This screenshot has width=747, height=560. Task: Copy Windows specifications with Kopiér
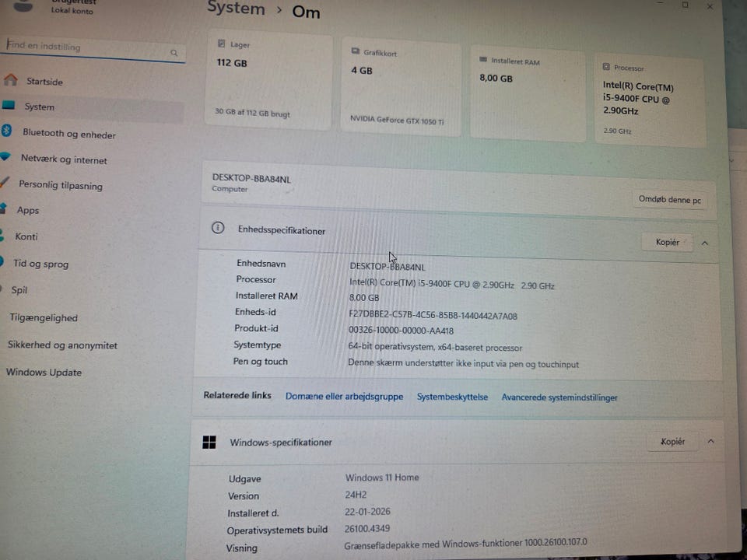click(x=672, y=442)
